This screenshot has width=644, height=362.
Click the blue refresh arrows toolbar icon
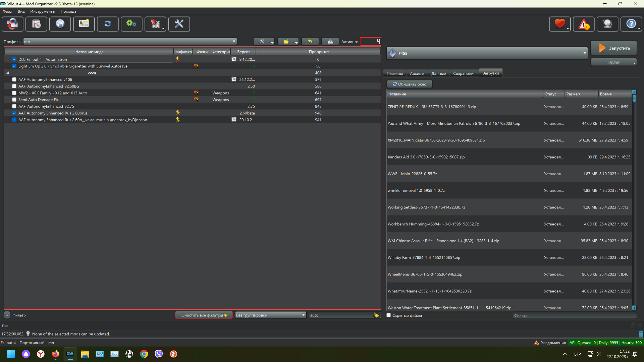point(108,24)
